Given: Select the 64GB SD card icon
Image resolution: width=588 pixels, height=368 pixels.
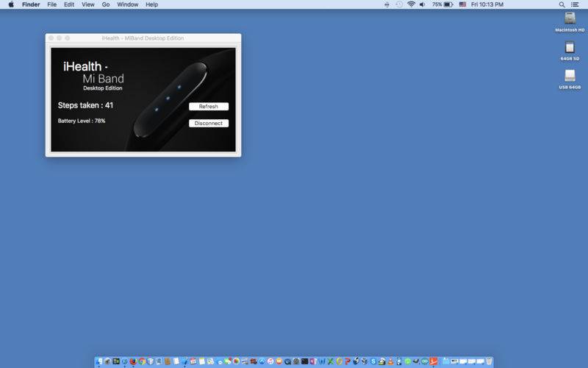Looking at the screenshot, I should tap(570, 51).
